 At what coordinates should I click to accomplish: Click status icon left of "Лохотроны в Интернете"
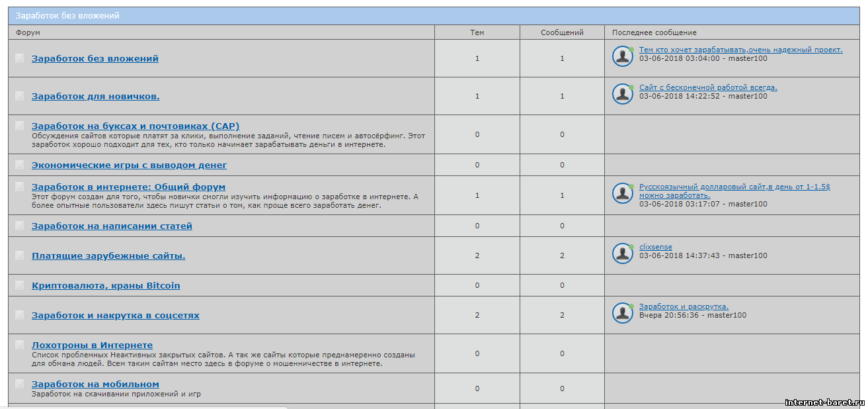pyautogui.click(x=20, y=345)
